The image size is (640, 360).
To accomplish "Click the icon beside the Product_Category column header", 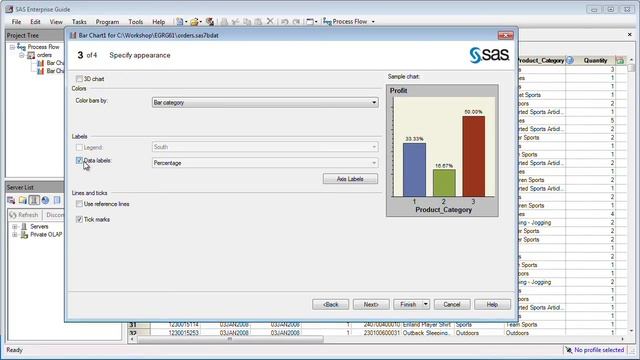I will click(x=570, y=60).
